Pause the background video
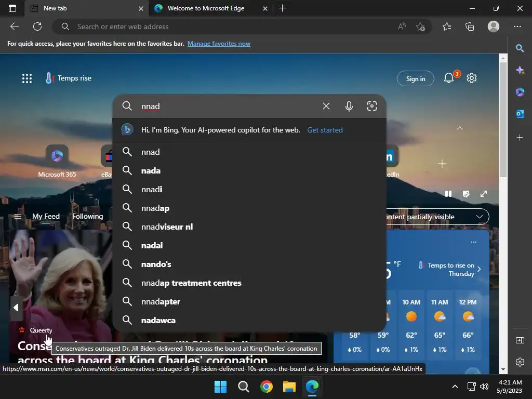The image size is (532, 399). click(448, 194)
